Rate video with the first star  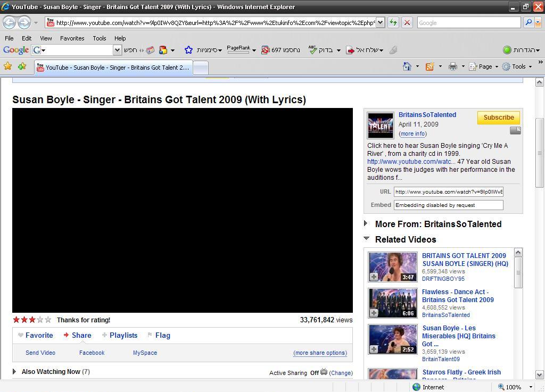(16, 320)
